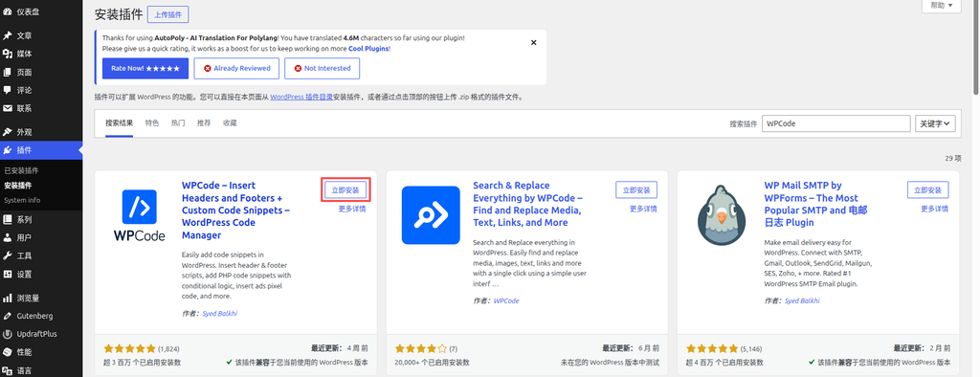Click the WPCode plugin logo thumbnail
This screenshot has width=980, height=377.
point(140,215)
